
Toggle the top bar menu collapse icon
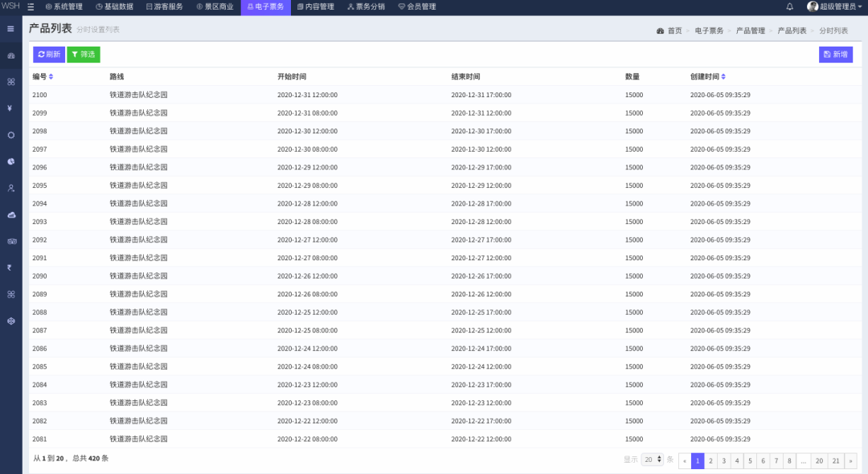31,6
